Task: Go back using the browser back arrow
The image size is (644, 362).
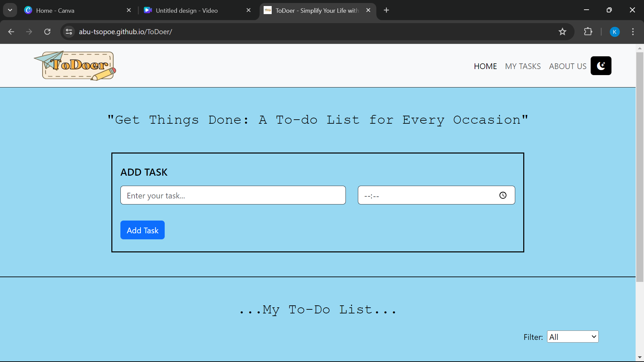Action: (11, 32)
